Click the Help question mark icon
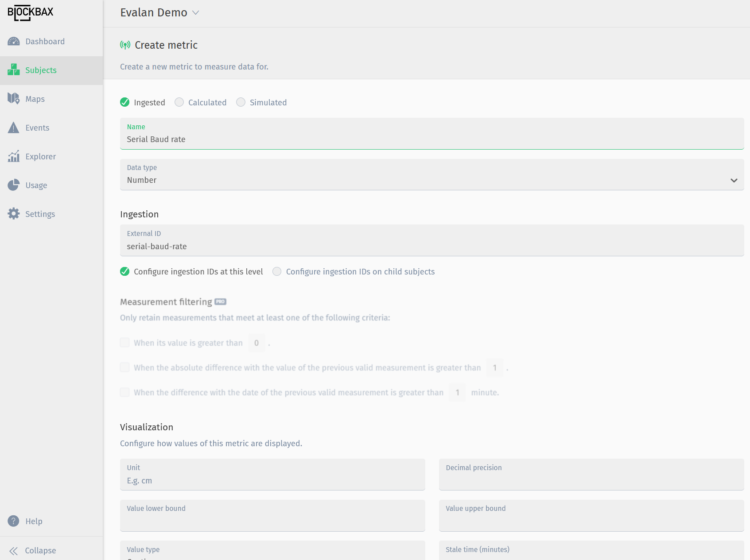750x560 pixels. [13, 521]
